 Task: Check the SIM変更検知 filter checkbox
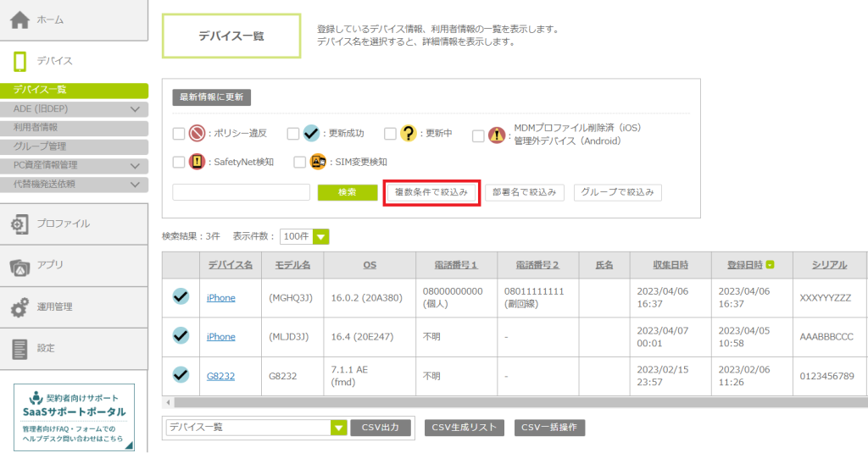(299, 162)
